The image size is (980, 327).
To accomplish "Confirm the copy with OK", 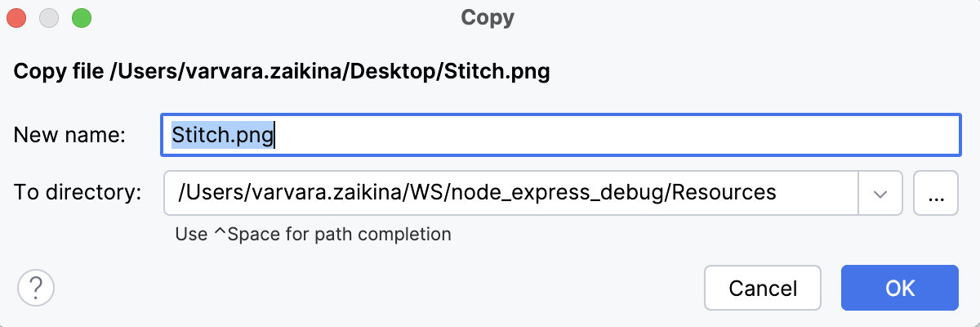I will tap(899, 288).
